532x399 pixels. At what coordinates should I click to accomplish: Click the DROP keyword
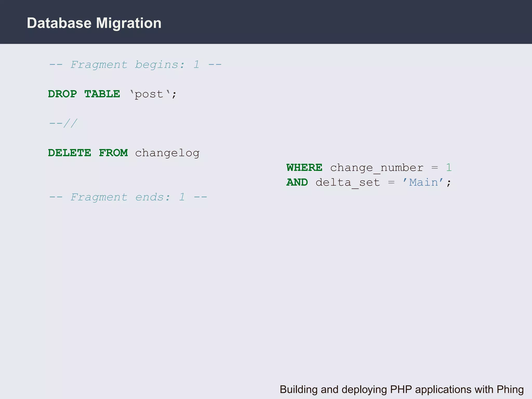(x=62, y=94)
